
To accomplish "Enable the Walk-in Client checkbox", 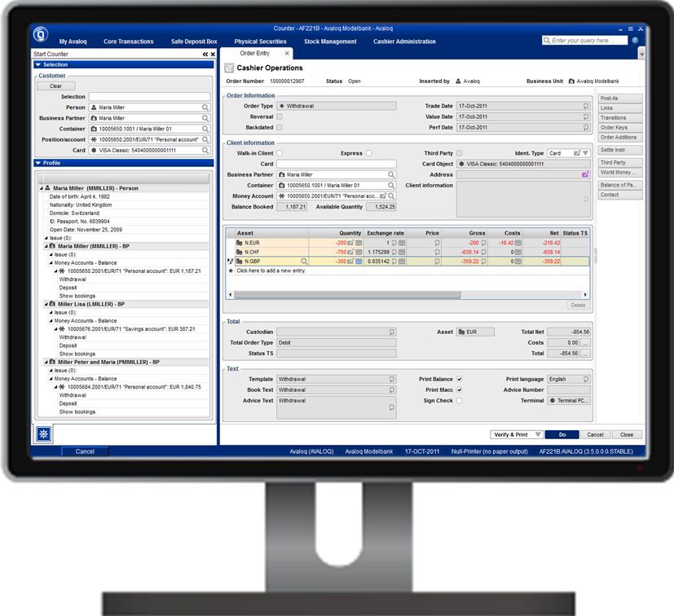I will 280,153.
